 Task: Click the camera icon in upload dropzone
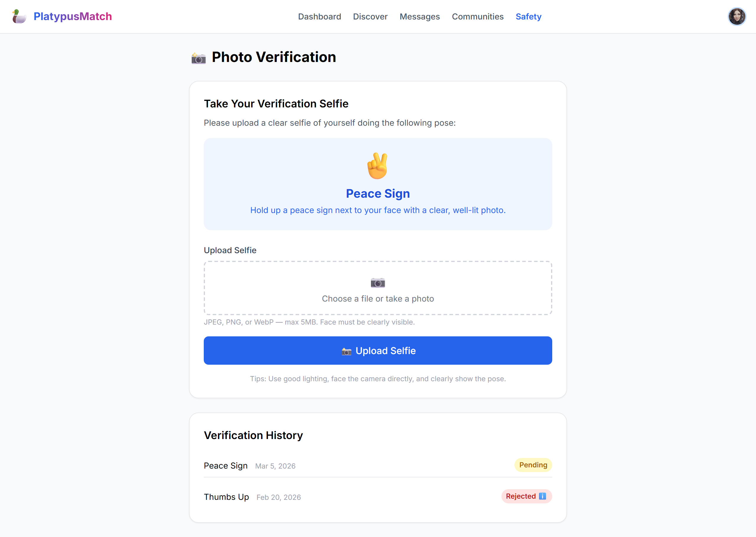coord(377,283)
